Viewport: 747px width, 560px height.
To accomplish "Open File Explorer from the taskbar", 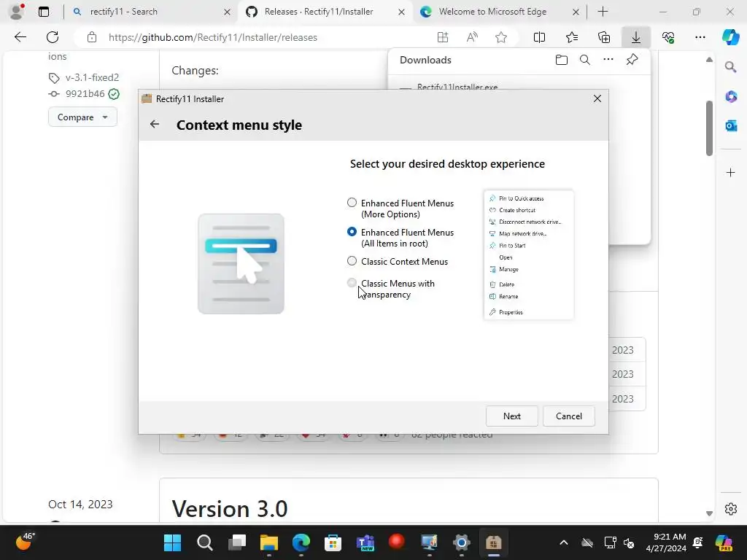I will pyautogui.click(x=268, y=542).
